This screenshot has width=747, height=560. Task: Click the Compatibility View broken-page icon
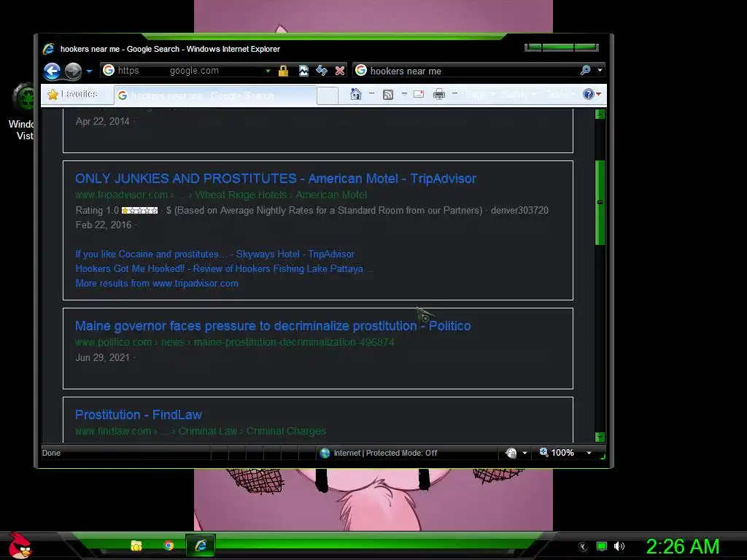(303, 71)
